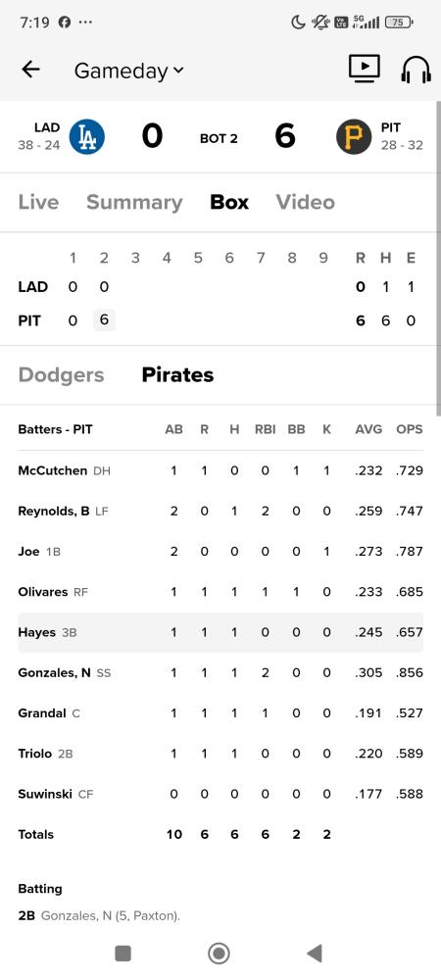The image size is (441, 980).
Task: Select the second inning PIT score 6
Action: [x=104, y=320]
